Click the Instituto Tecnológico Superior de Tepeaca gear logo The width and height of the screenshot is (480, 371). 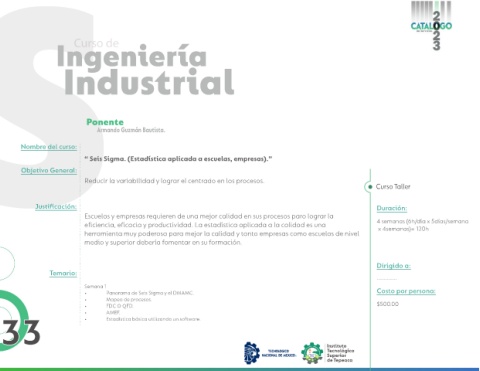(312, 353)
